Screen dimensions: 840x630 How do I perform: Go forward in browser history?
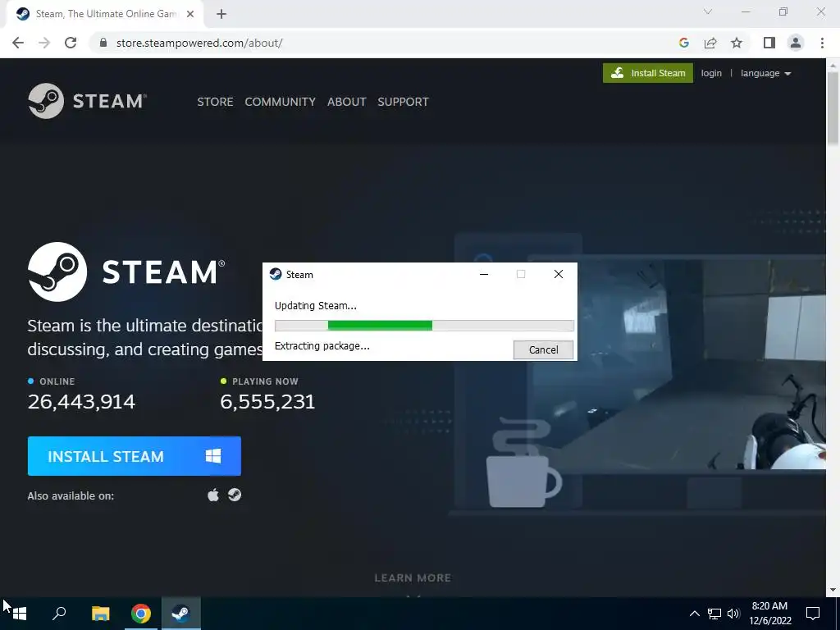[44, 43]
